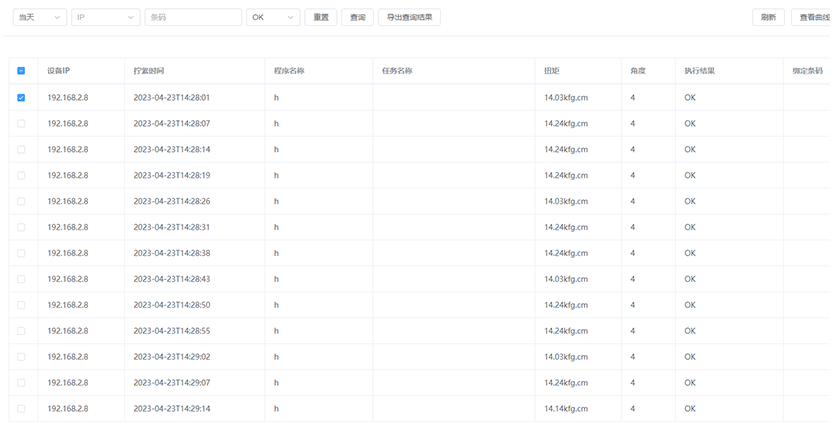
Task: Open the 当天 date range dropdown
Action: tap(40, 17)
